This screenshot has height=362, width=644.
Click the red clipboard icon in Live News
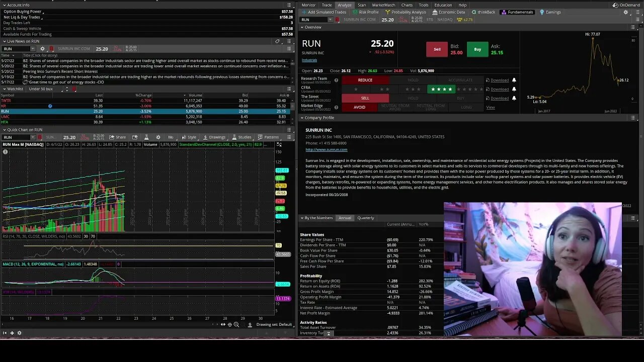(x=51, y=49)
